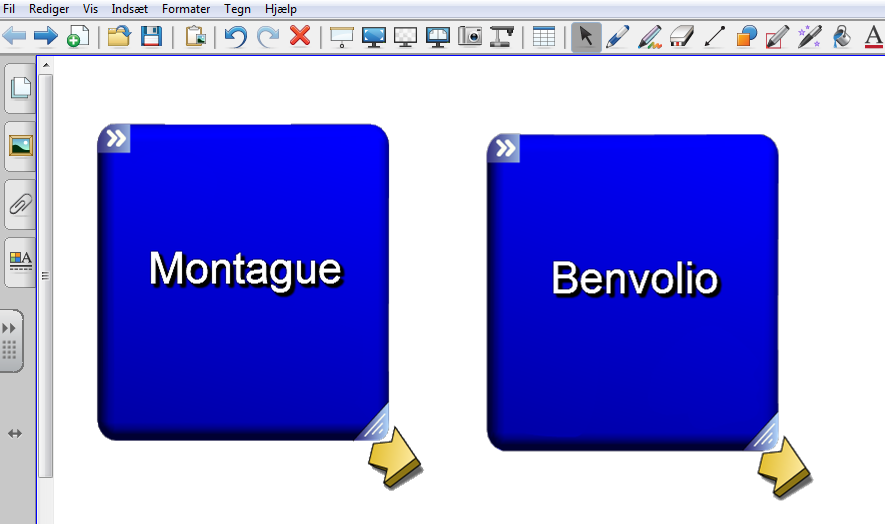Open the Vis menu

pyautogui.click(x=90, y=9)
